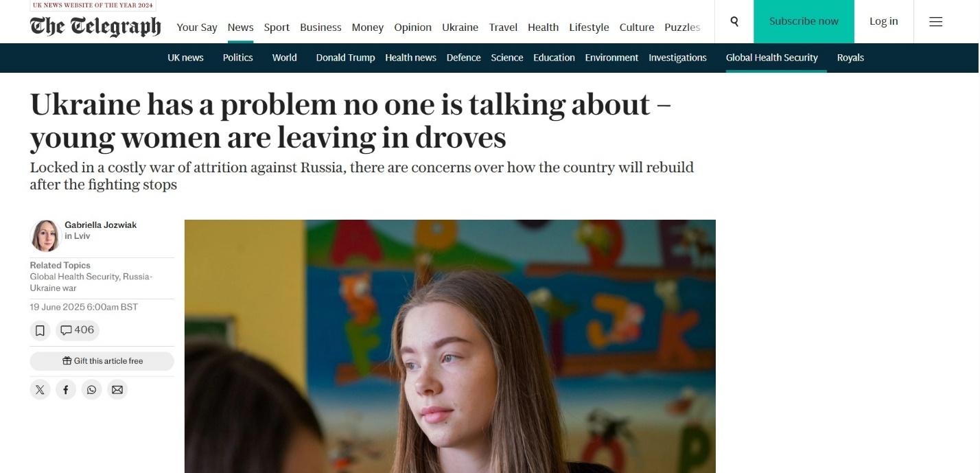The height and width of the screenshot is (473, 980).
Task: Share the article via WhatsApp
Action: (x=91, y=390)
